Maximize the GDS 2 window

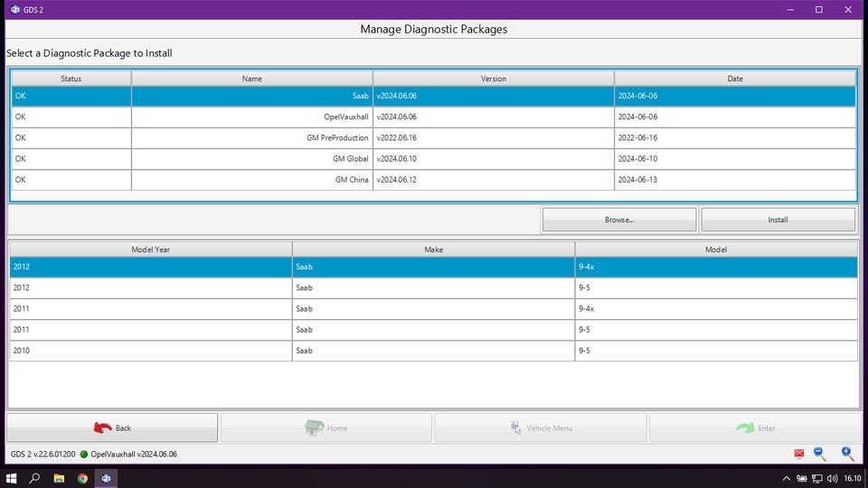819,9
